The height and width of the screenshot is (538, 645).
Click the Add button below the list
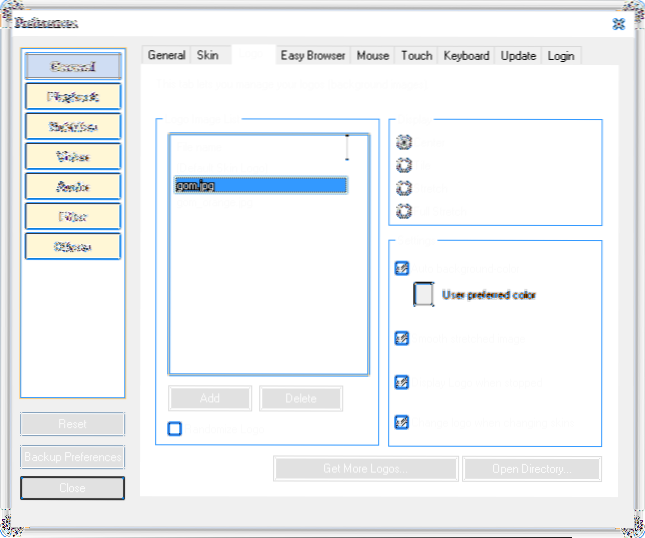tap(210, 398)
